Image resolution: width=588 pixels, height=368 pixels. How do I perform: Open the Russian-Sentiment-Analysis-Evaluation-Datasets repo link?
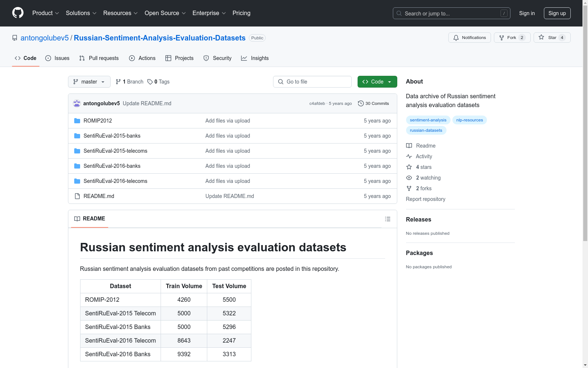159,38
